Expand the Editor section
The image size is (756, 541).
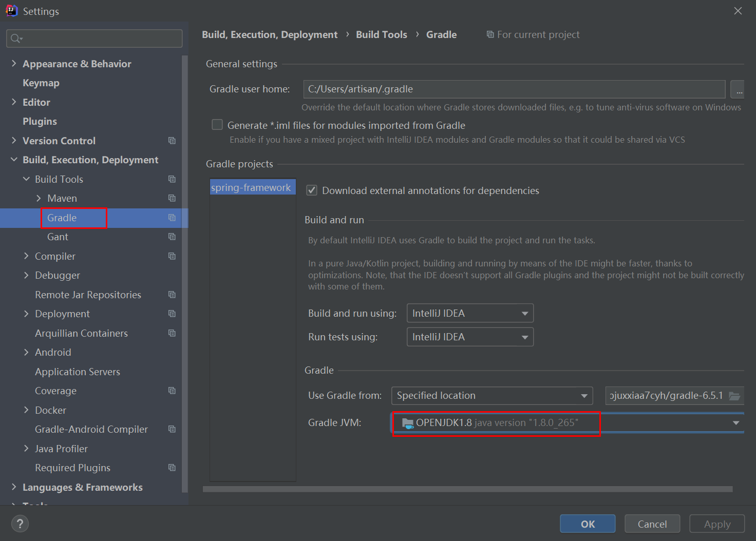click(x=14, y=102)
